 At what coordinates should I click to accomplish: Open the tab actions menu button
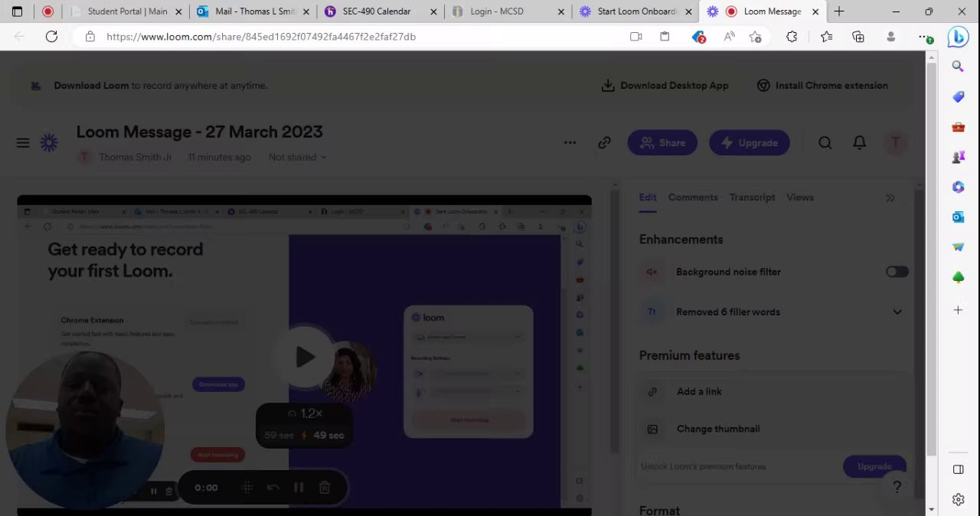(17, 11)
